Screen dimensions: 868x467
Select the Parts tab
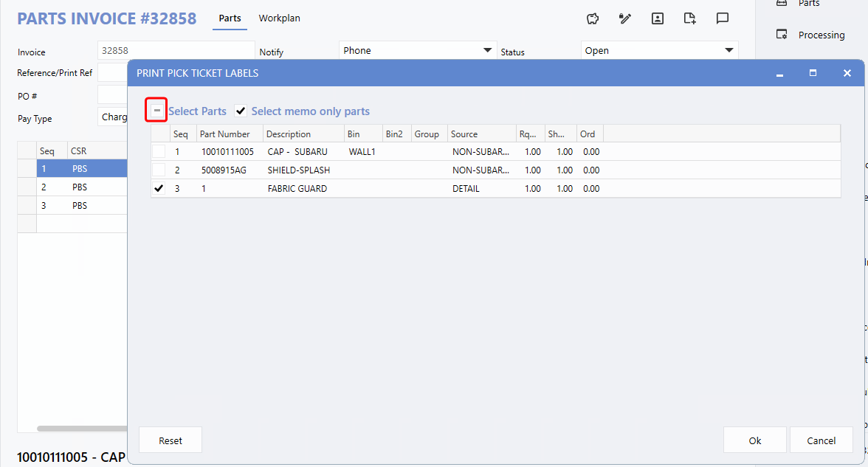(230, 18)
